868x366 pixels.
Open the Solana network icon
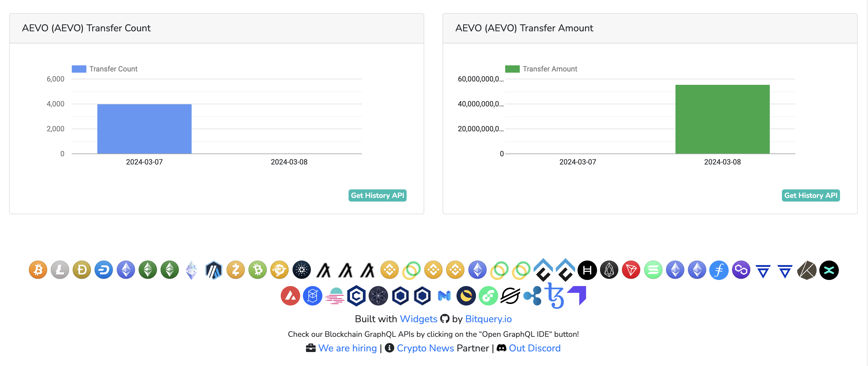pos(653,270)
